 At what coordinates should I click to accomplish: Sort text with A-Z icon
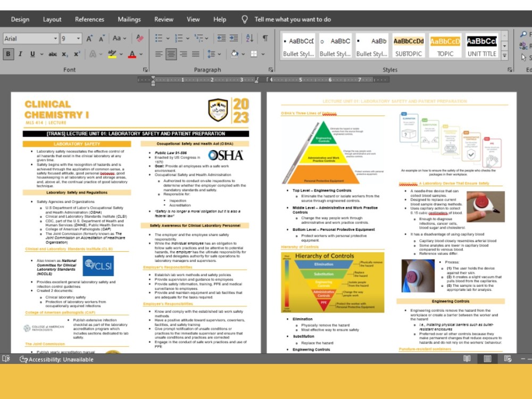[250, 38]
